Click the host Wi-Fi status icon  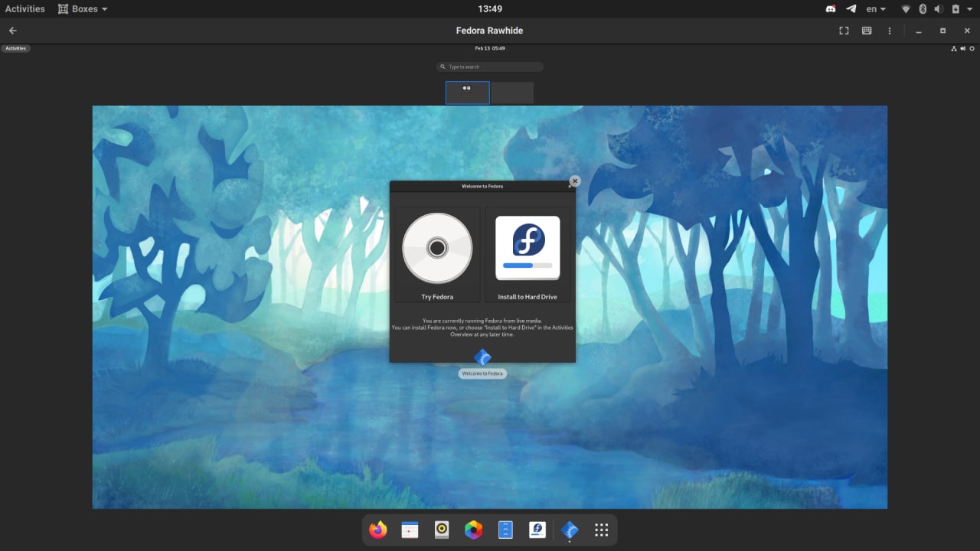tap(906, 9)
